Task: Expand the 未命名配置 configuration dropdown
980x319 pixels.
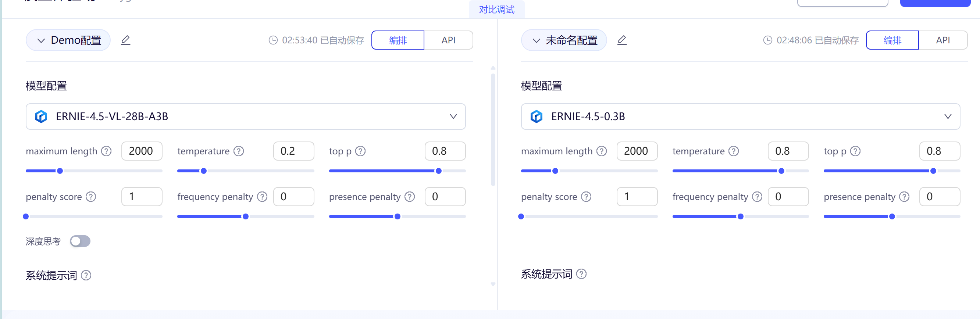Action: [x=564, y=40]
